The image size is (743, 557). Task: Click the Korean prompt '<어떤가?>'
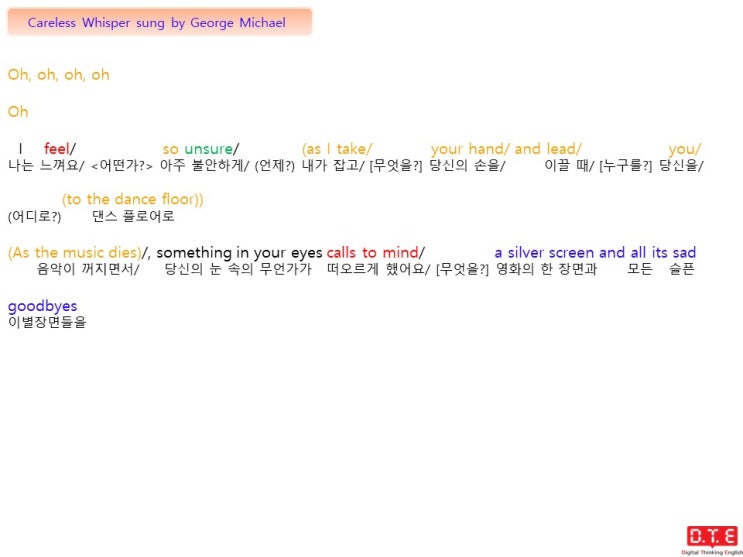click(x=122, y=166)
